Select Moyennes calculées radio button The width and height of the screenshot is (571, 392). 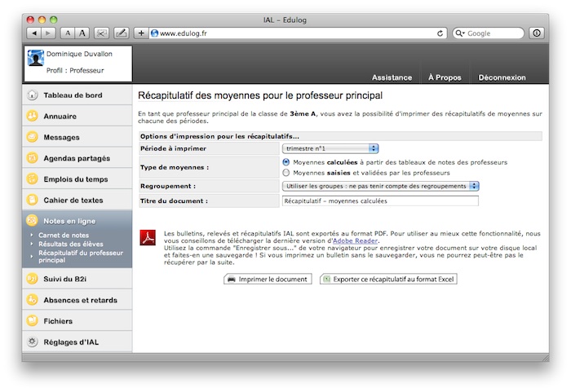tap(285, 162)
